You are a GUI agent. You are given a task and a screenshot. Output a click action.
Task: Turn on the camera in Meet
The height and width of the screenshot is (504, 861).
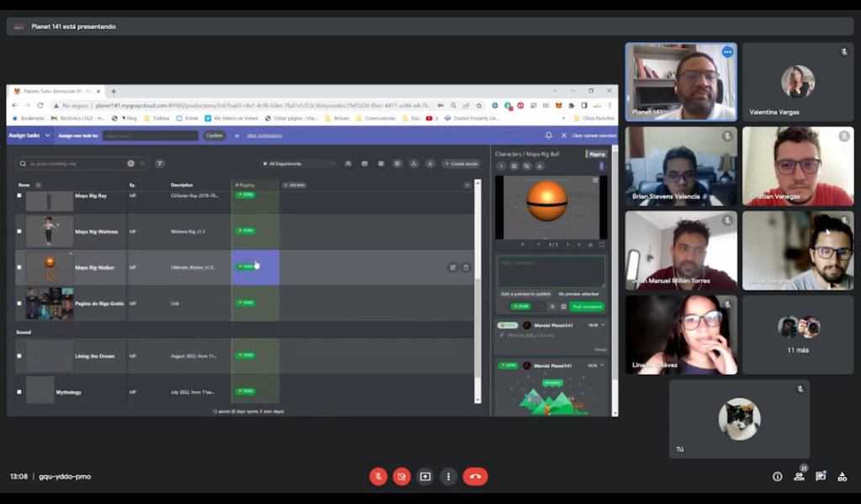[x=402, y=476]
